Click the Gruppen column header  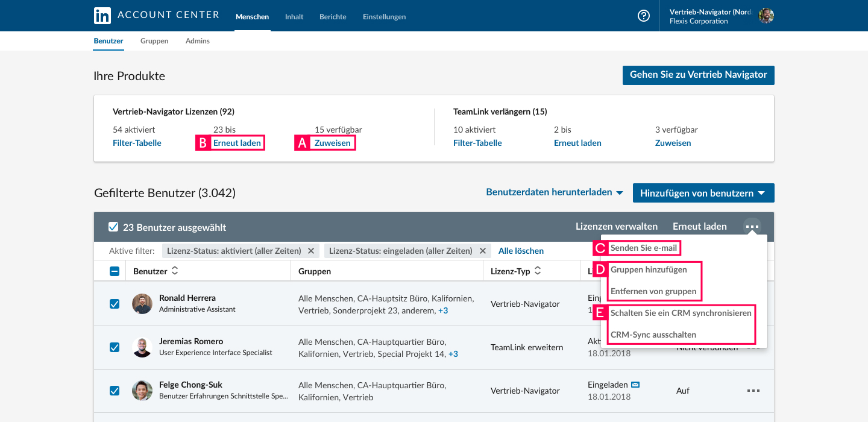315,271
